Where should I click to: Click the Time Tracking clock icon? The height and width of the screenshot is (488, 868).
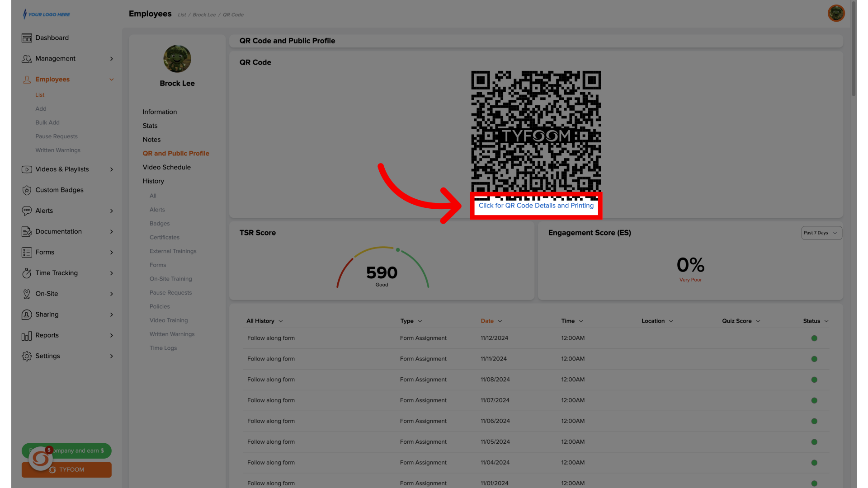tap(27, 273)
